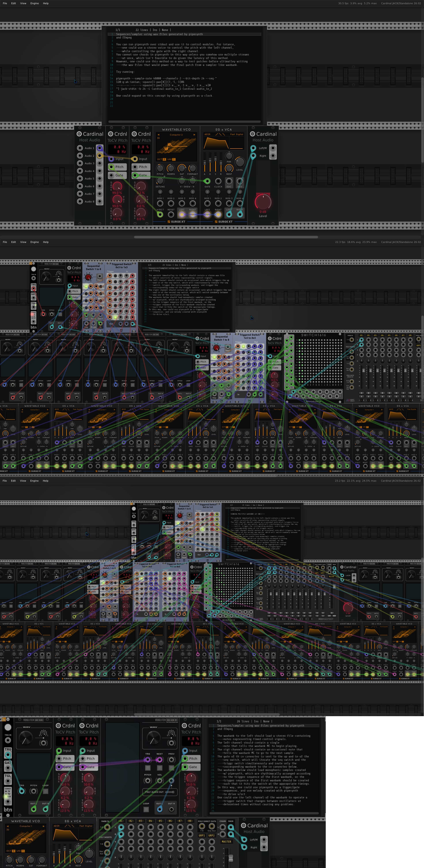The width and height of the screenshot is (424, 868).
Task: Push the round button on the second patch's btn module
Action: coord(33,269)
